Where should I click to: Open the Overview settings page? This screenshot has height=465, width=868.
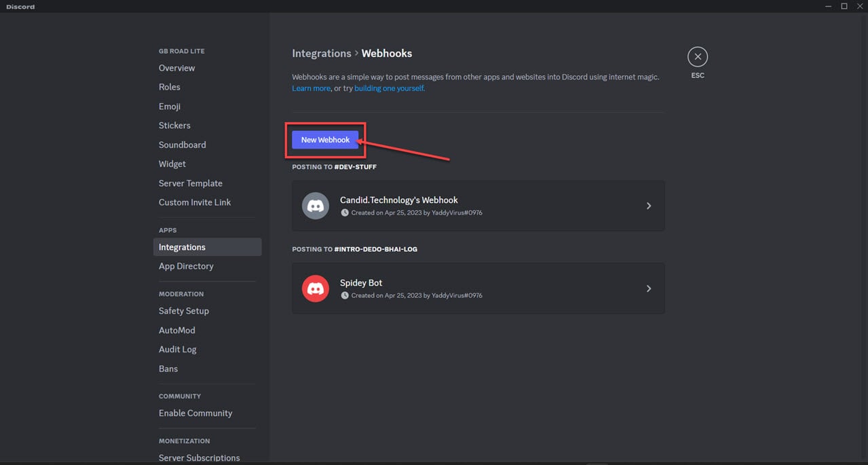(x=176, y=68)
